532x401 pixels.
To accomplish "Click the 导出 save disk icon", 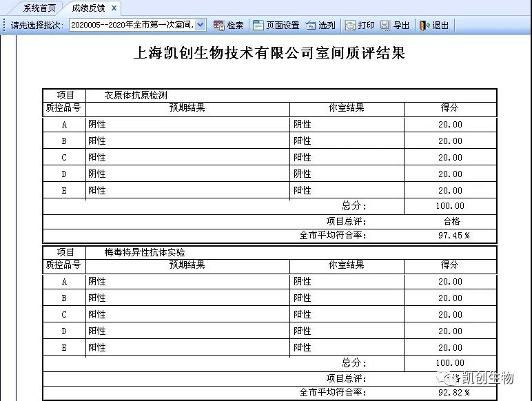I will tap(385, 25).
